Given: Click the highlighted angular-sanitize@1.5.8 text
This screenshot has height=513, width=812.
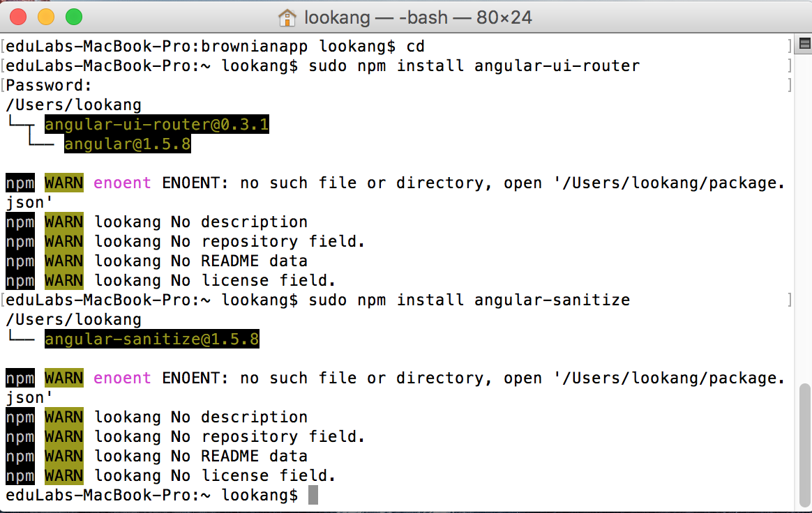Looking at the screenshot, I should (151, 339).
